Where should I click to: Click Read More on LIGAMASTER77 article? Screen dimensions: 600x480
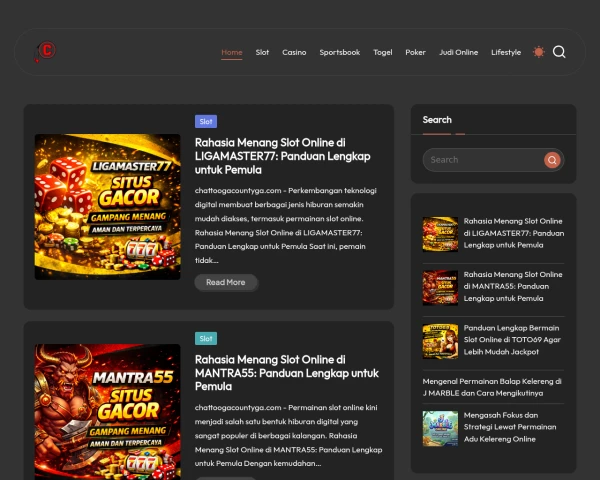(226, 282)
